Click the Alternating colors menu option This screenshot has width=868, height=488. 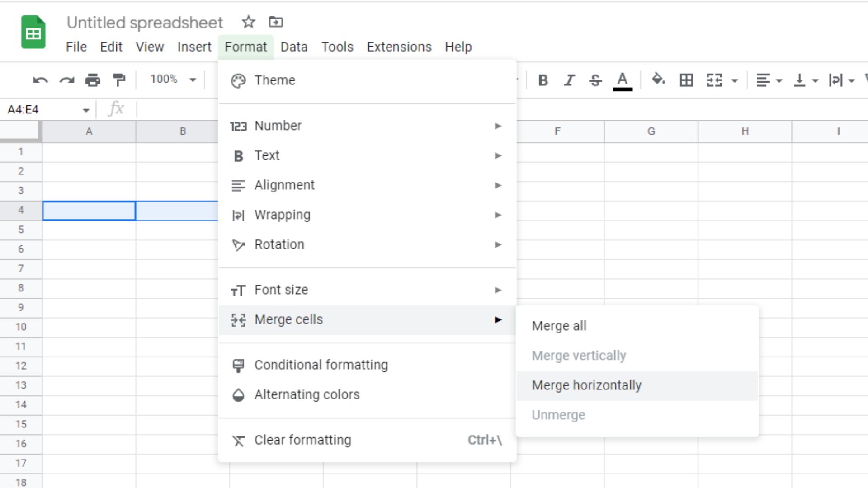[307, 394]
